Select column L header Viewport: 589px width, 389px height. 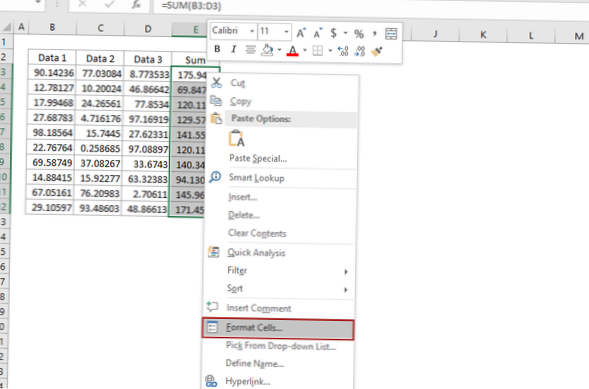click(x=531, y=36)
